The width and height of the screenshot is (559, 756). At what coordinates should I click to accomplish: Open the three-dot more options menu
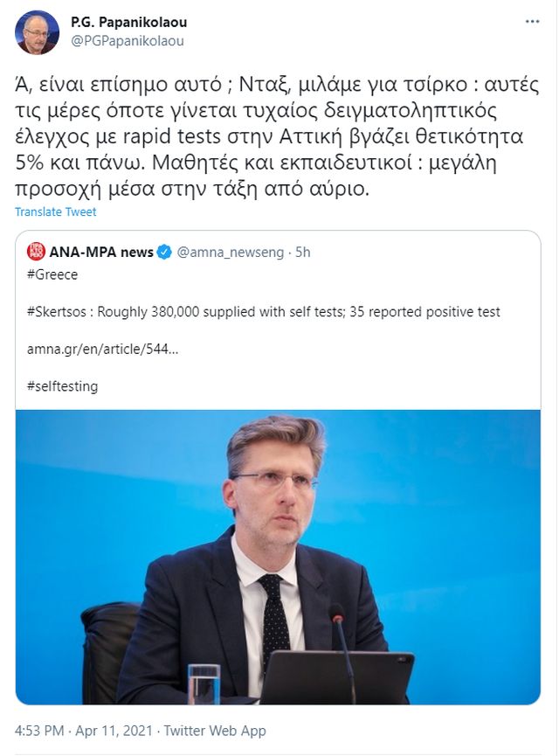point(532,22)
